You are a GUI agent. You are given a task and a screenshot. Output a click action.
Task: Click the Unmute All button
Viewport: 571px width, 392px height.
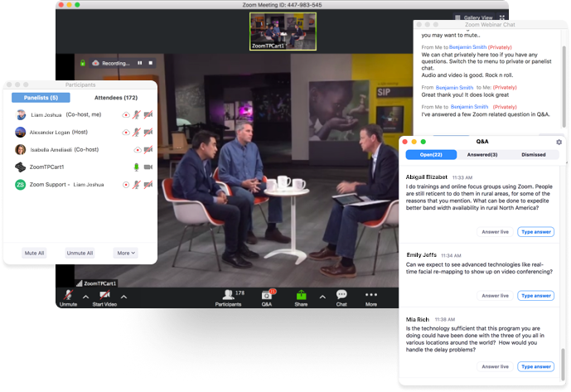[x=80, y=253]
